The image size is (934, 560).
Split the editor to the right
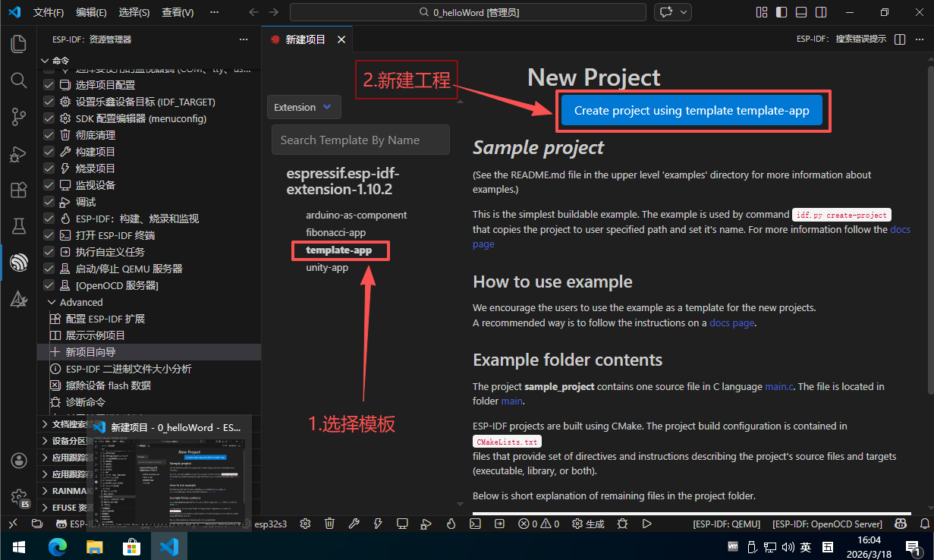tap(900, 39)
